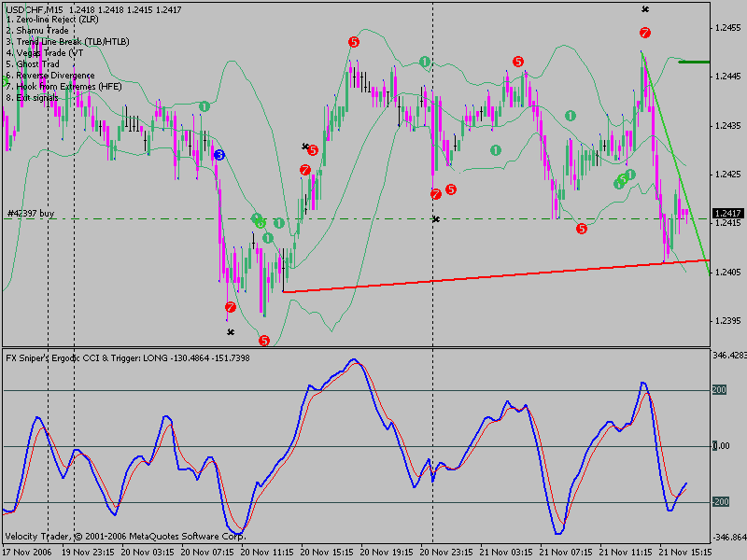
Task: Click the blue 3 trend line break marker
Action: (219, 155)
